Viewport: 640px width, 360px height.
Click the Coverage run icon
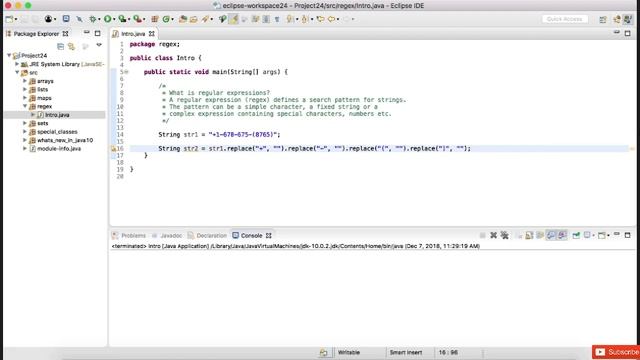click(122, 19)
